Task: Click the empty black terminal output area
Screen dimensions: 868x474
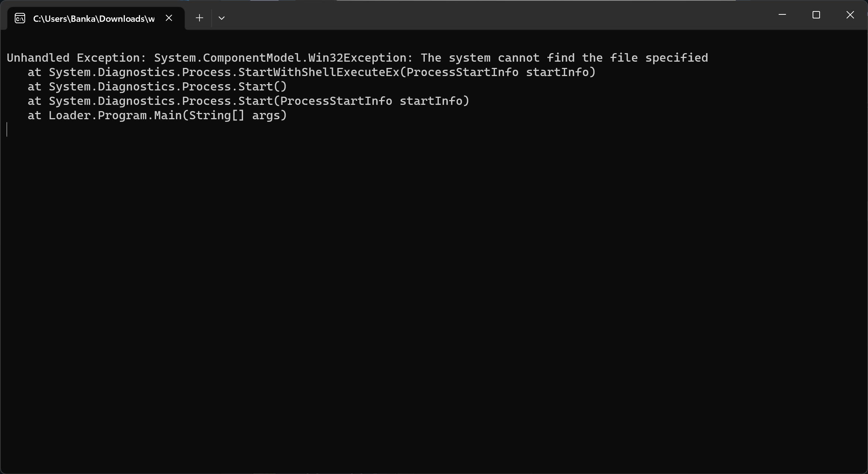Action: point(434,295)
